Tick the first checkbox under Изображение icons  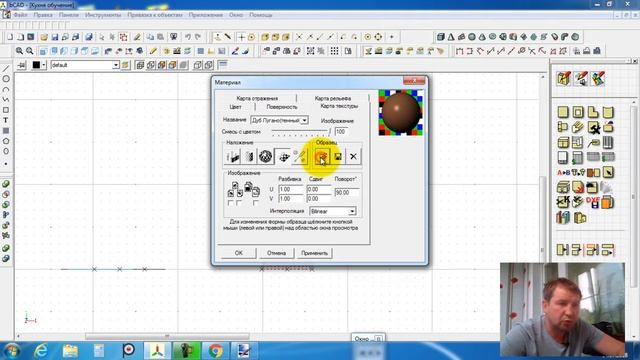tap(231, 203)
